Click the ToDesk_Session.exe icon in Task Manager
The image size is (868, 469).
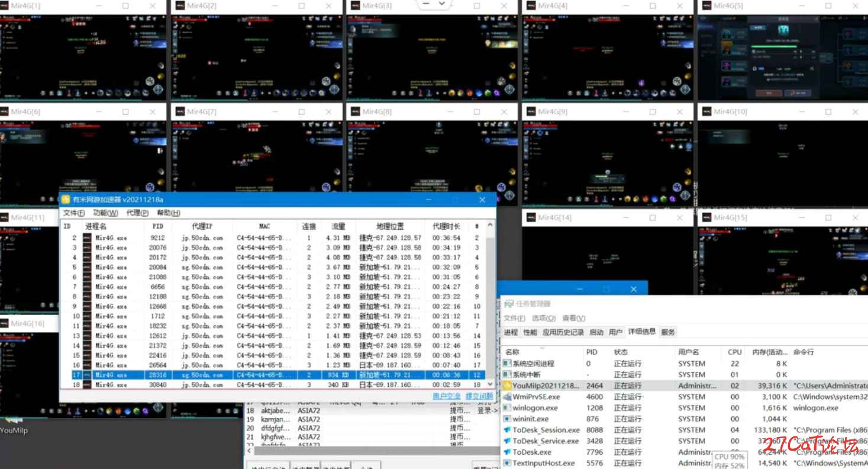pos(507,430)
